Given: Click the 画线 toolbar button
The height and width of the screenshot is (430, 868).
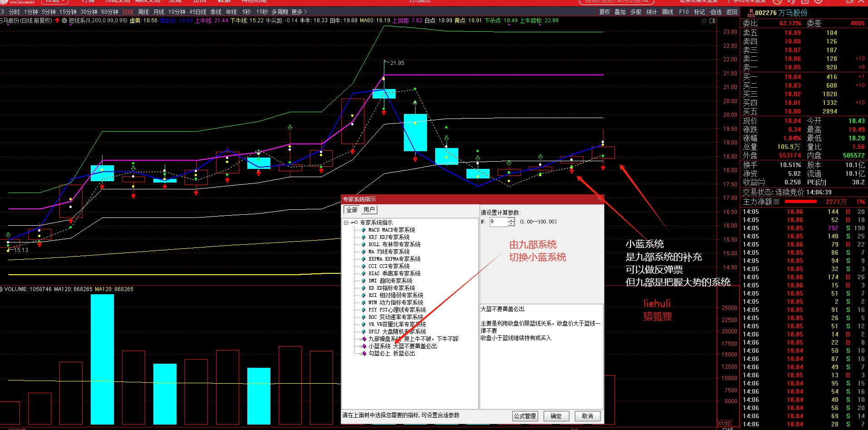Looking at the screenshot, I should pos(668,12).
